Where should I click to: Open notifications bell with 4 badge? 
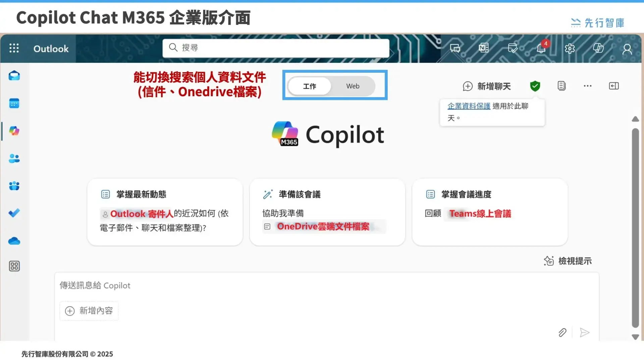[541, 48]
